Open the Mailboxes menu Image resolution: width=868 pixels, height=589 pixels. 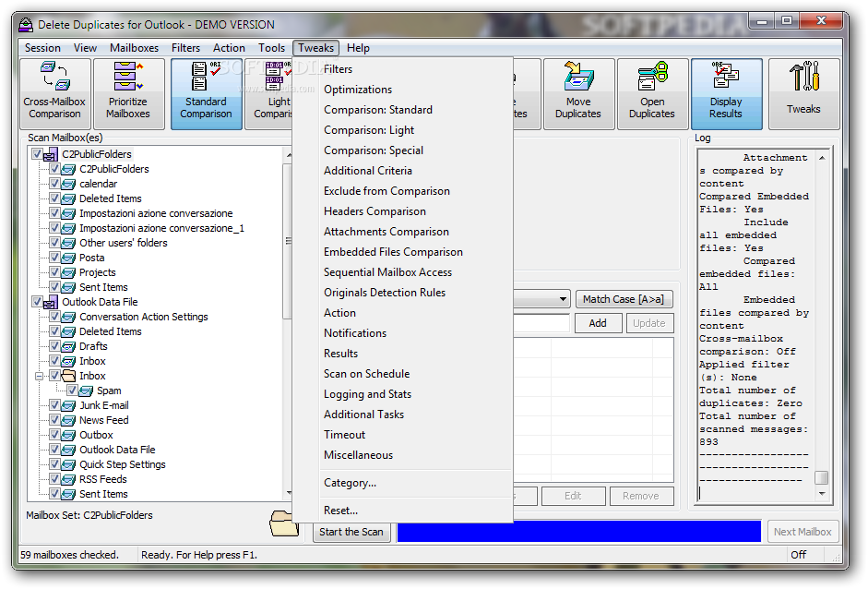(x=134, y=48)
